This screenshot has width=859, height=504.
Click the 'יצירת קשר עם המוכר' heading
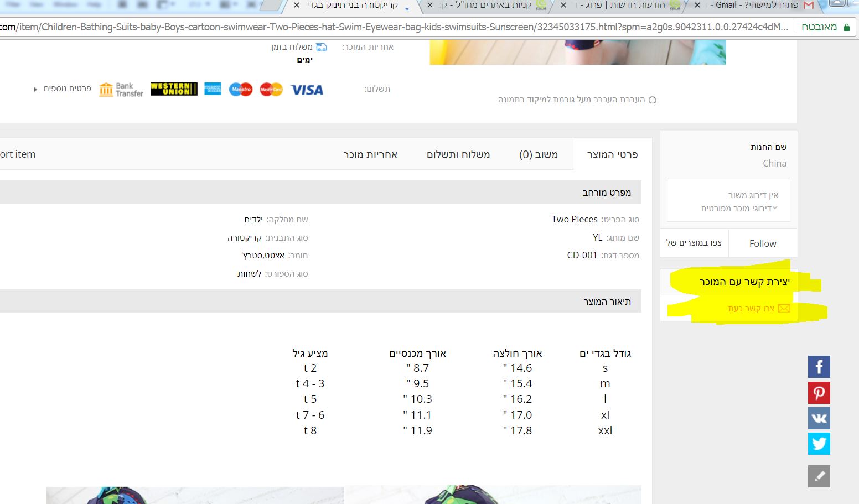(744, 282)
